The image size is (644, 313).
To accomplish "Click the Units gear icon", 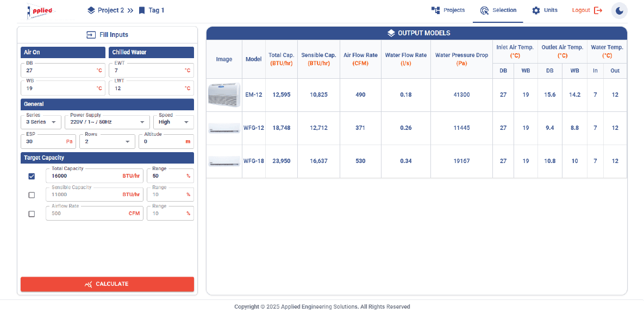I will pos(536,10).
